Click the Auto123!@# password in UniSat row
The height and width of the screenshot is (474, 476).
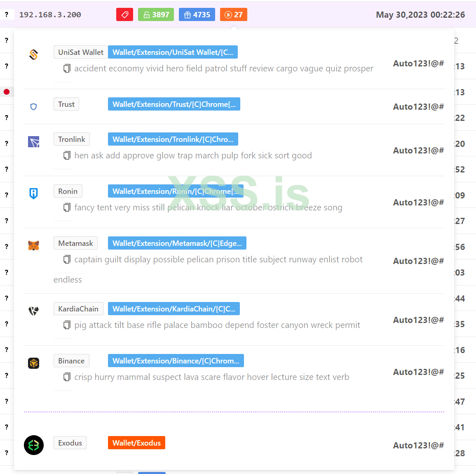click(x=418, y=64)
